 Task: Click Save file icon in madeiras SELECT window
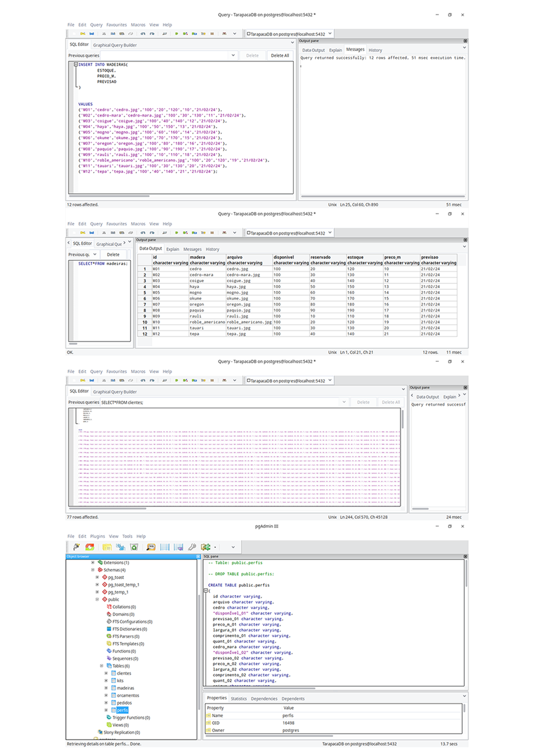tap(91, 233)
